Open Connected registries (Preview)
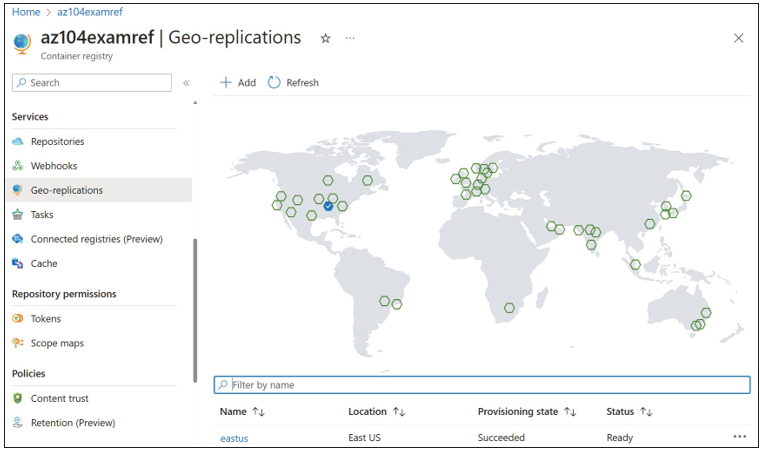 click(x=96, y=239)
